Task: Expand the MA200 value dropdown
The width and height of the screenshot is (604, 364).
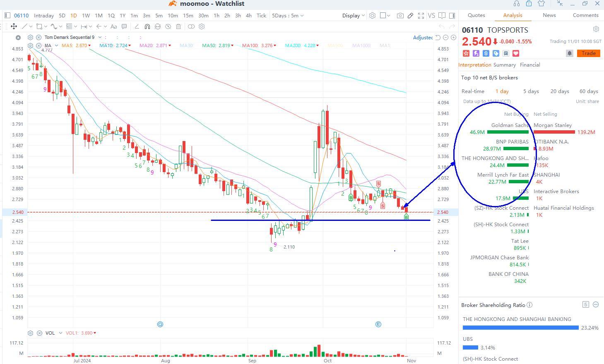Action: click(x=318, y=45)
